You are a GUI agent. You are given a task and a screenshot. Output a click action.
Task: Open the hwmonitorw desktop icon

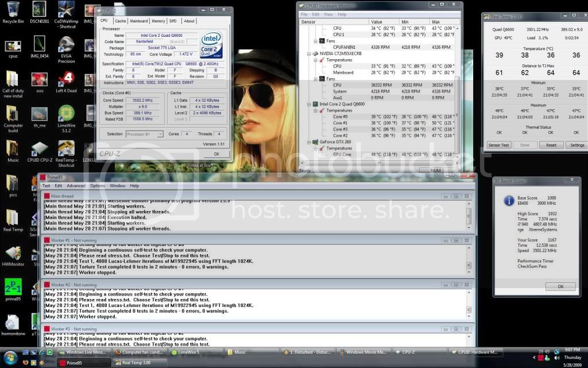(x=13, y=325)
